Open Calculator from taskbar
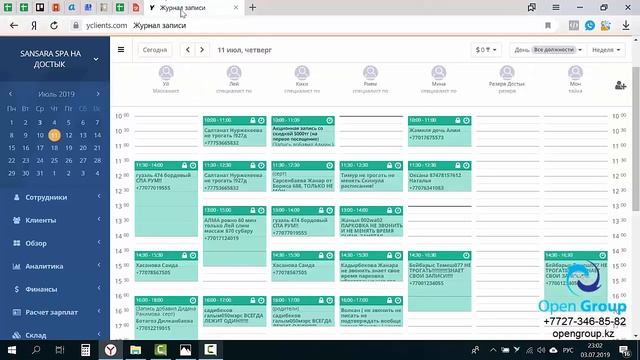The width and height of the screenshot is (640, 360). click(x=85, y=350)
